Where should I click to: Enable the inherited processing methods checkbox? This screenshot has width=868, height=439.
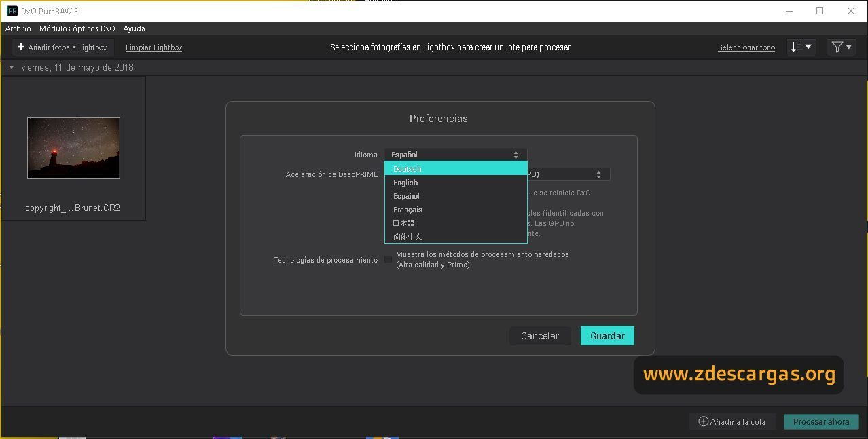388,260
